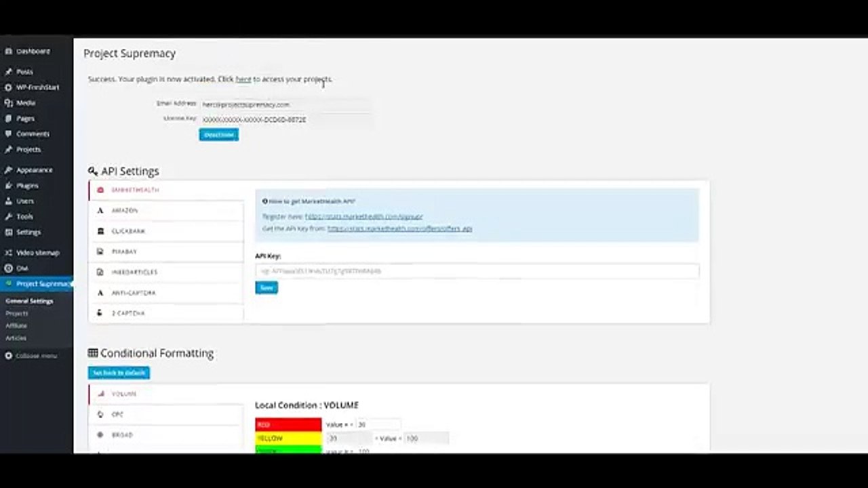Click the Project Supremacy menu icon
This screenshot has height=488, width=868.
tap(8, 284)
